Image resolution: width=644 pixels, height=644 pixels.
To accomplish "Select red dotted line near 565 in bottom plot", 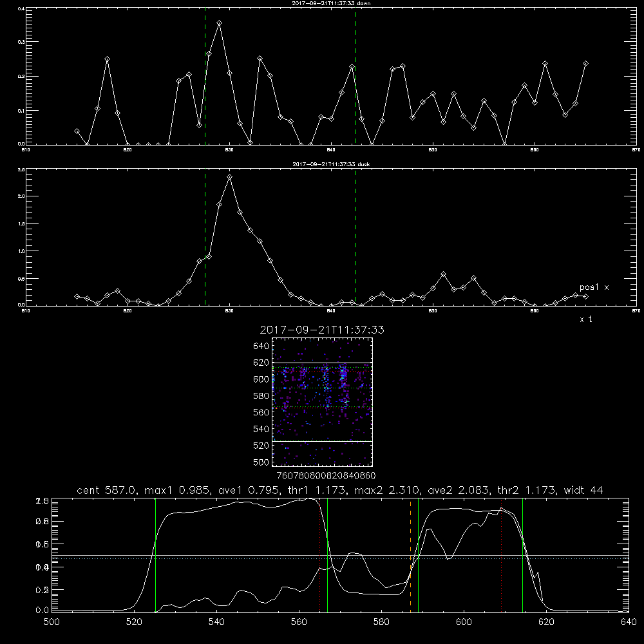I will click(320, 556).
